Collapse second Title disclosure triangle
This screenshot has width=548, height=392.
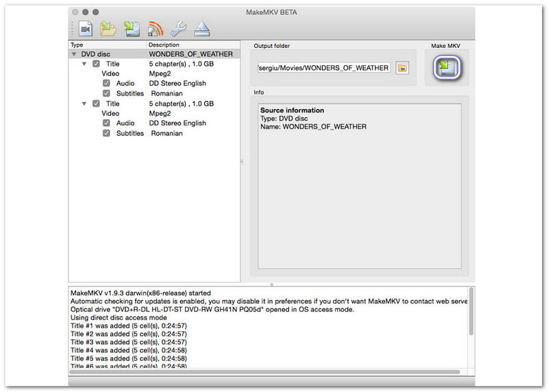point(84,104)
